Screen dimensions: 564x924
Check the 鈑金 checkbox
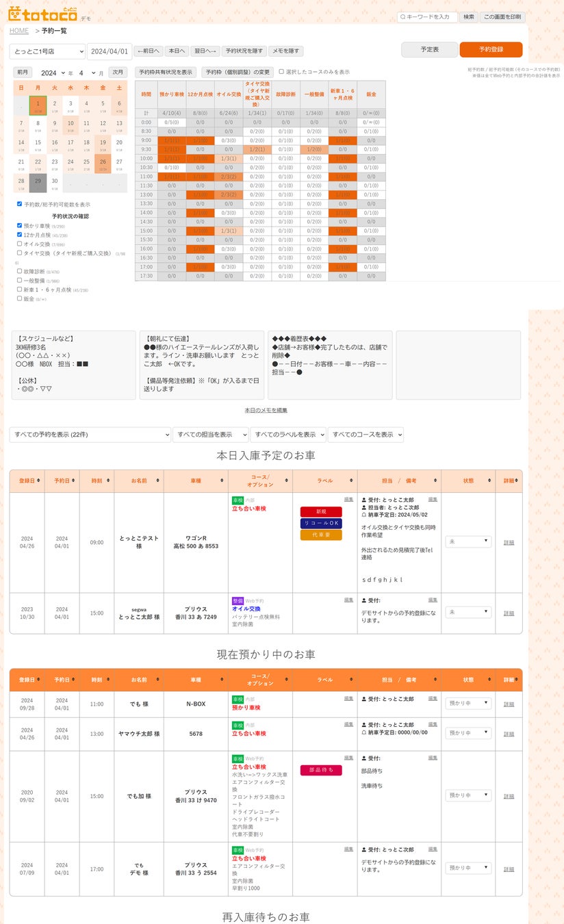coord(19,298)
